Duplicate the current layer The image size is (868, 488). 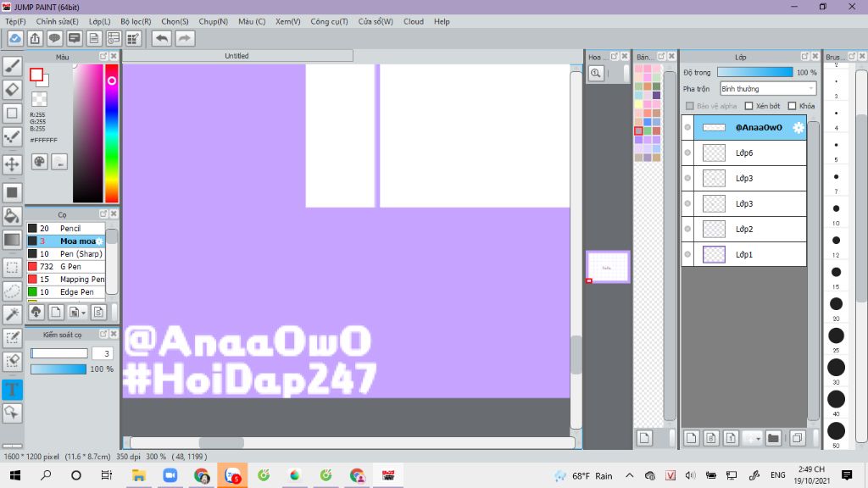(797, 438)
